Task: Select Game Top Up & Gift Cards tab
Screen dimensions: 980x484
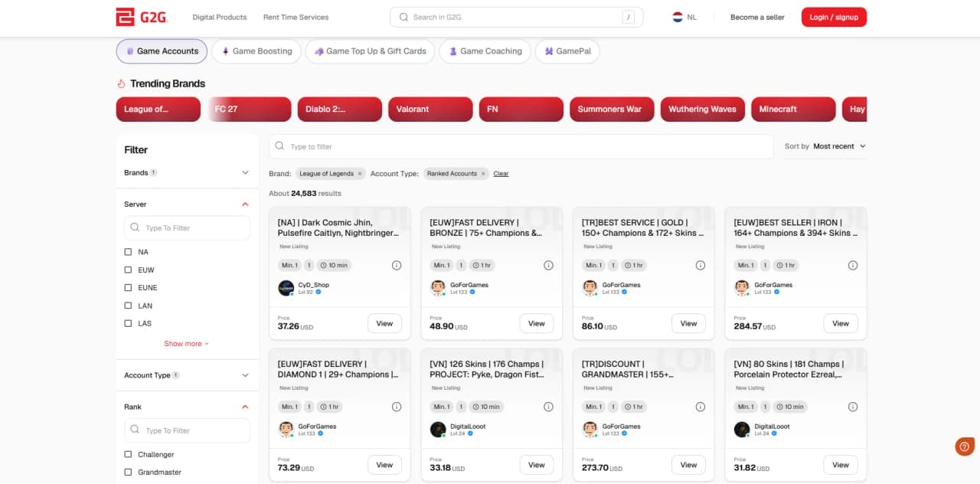Action: coord(371,51)
